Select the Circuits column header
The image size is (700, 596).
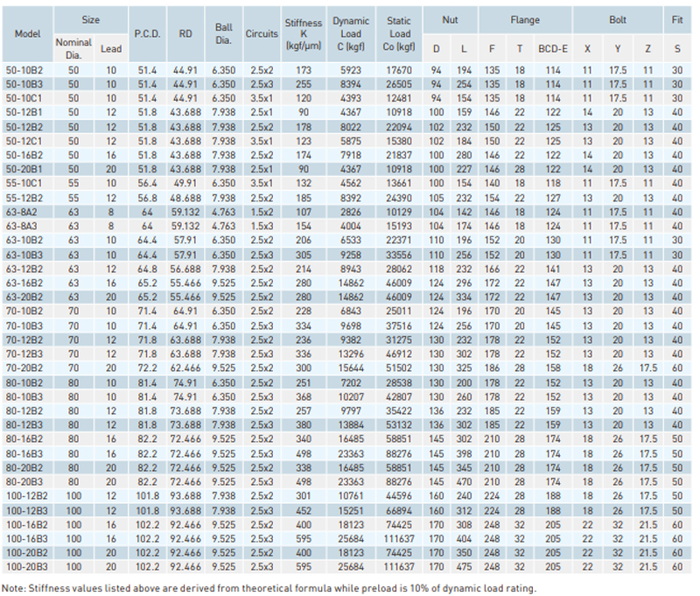pos(262,33)
